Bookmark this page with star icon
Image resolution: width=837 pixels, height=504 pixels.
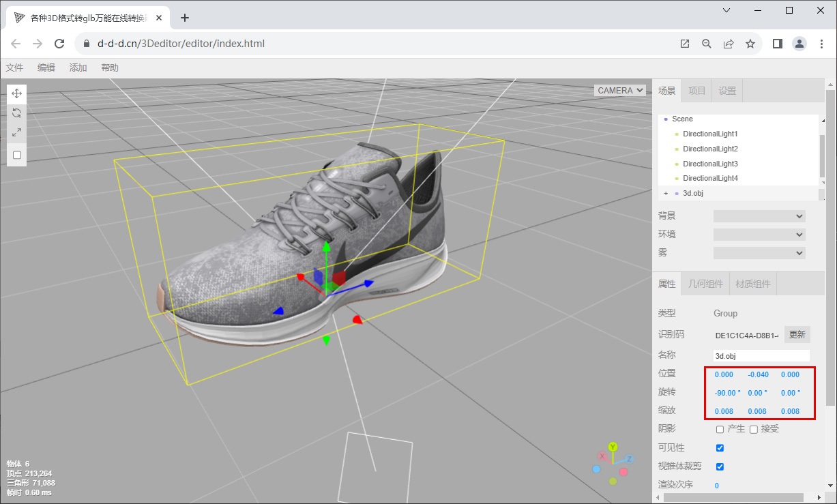750,44
